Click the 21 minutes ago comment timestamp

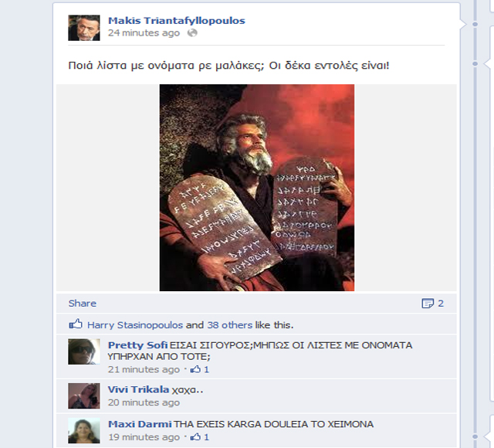[x=144, y=369]
